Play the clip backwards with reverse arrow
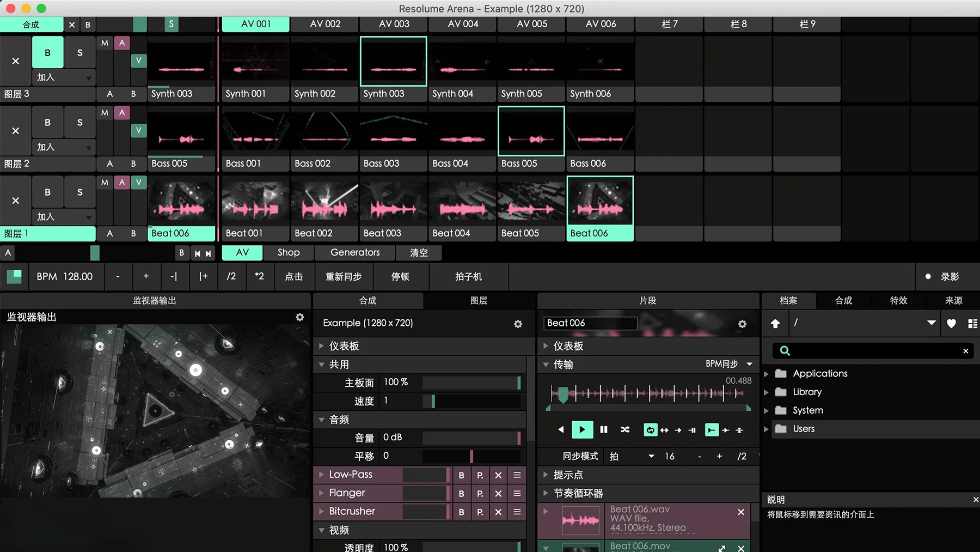 point(561,430)
